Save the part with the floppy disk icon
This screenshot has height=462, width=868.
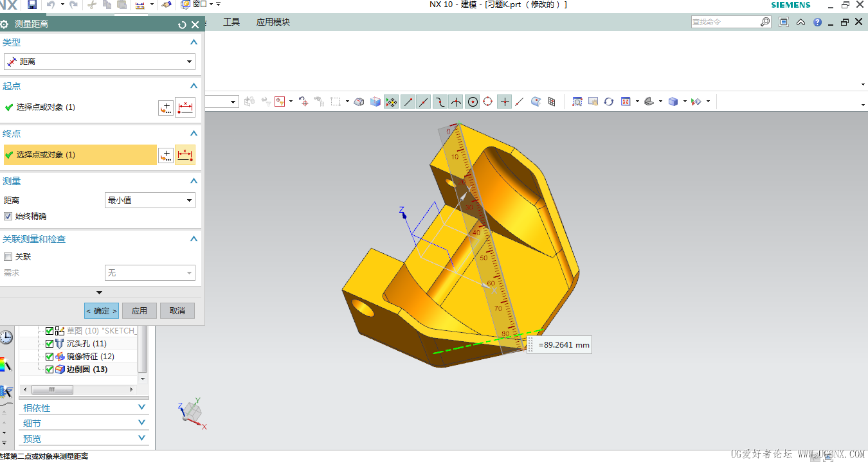32,4
